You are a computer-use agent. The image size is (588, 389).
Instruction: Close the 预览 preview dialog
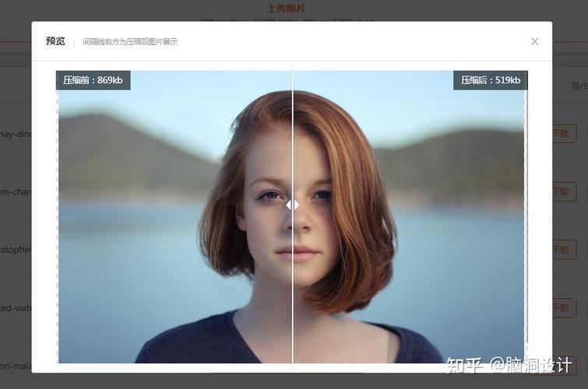[x=535, y=41]
